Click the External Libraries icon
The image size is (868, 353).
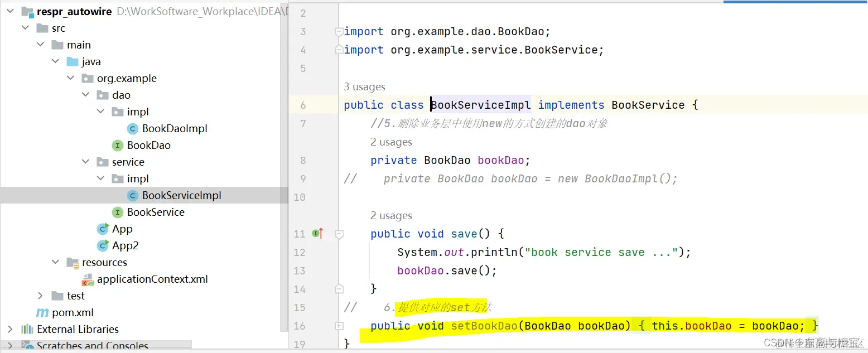point(27,329)
